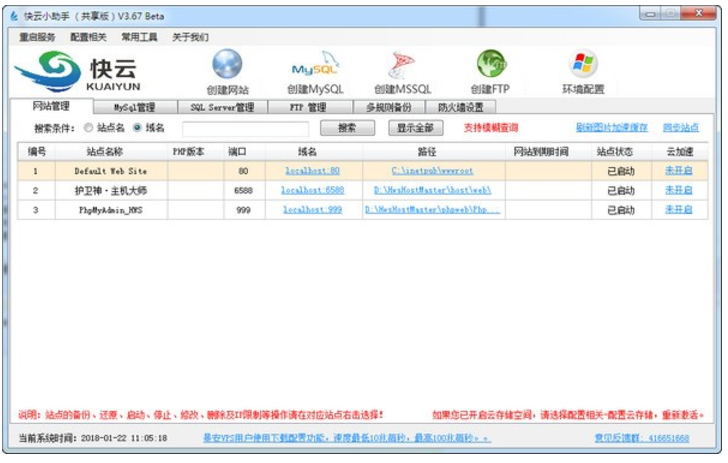Click the localhost:6588 domain link
The width and height of the screenshot is (728, 463).
(311, 190)
